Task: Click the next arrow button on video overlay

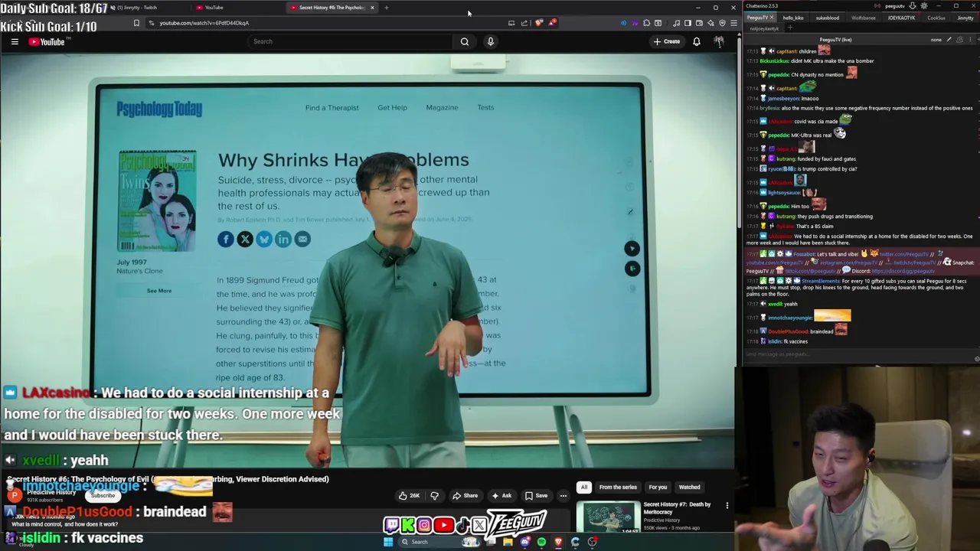Action: click(632, 249)
